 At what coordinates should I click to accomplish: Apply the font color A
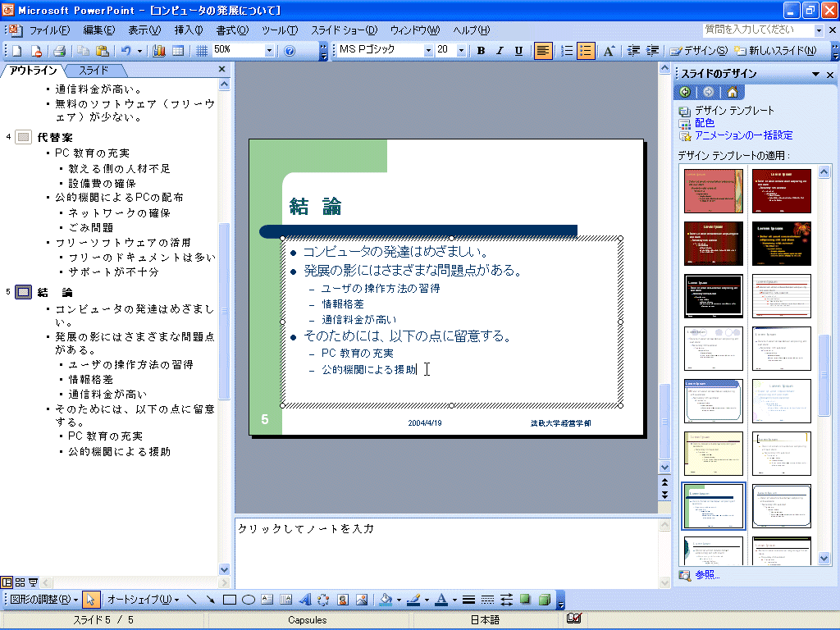[x=441, y=600]
